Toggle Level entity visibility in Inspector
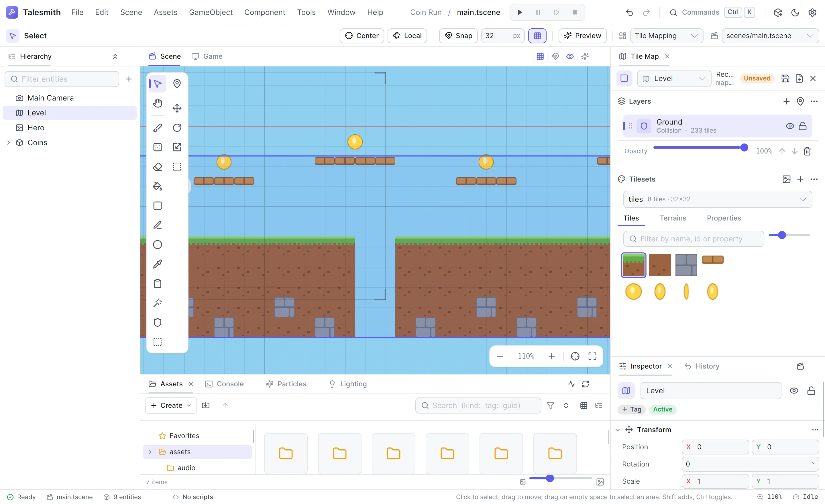 coord(794,391)
